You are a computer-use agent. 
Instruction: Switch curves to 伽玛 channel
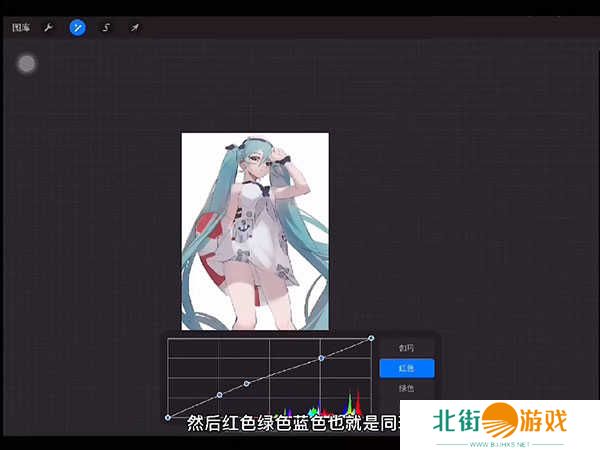[406, 348]
